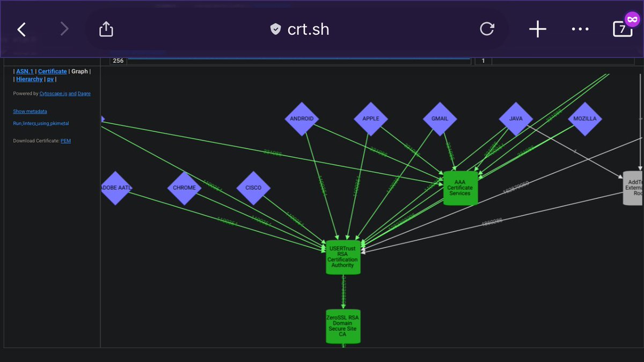The image size is (644, 362).
Task: Follow the Cytoscape.js link
Action: pos(53,93)
